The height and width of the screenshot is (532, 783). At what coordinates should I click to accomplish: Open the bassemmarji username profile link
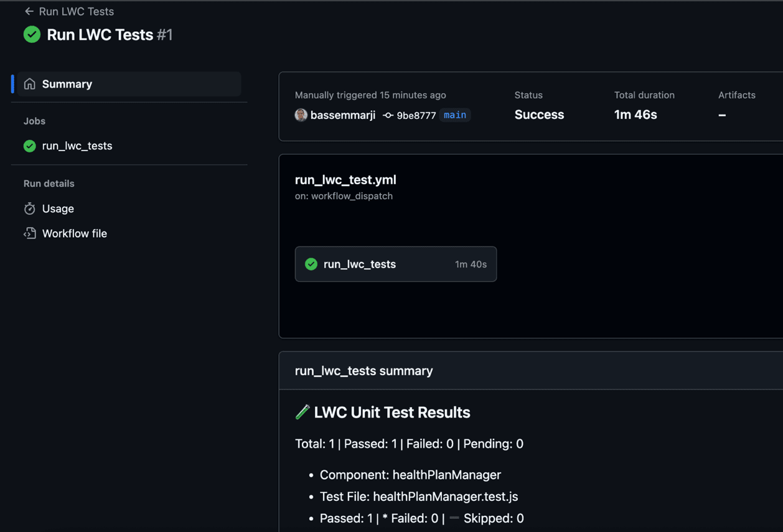point(342,115)
